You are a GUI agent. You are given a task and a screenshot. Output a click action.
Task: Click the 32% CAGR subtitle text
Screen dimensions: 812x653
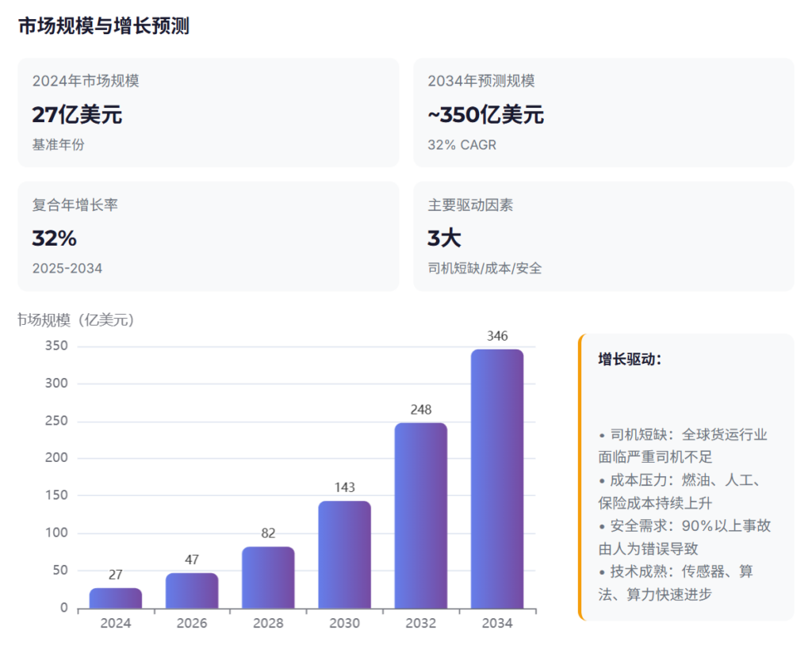point(462,145)
